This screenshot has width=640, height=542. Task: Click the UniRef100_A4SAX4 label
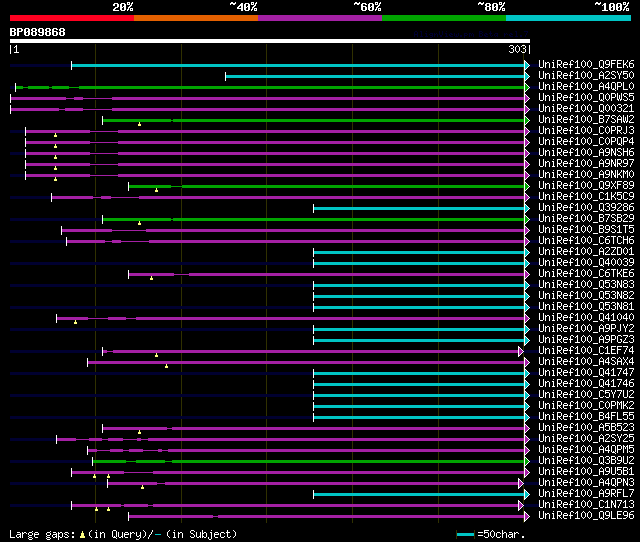click(x=586, y=362)
